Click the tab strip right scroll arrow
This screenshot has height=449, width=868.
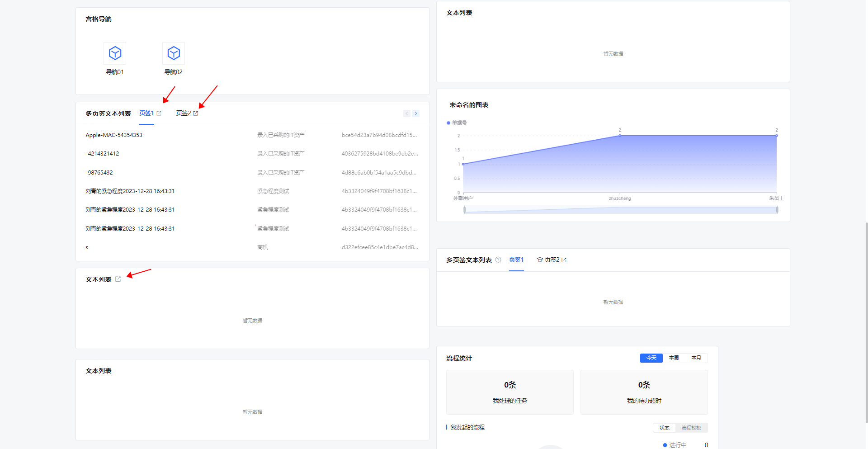click(416, 113)
